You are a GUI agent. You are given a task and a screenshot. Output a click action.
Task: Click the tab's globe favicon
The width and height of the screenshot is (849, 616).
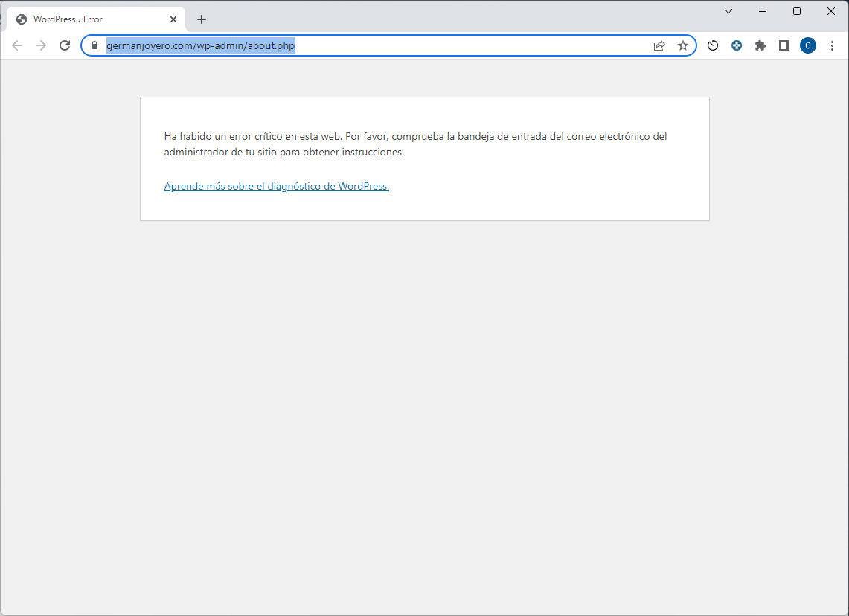(22, 19)
